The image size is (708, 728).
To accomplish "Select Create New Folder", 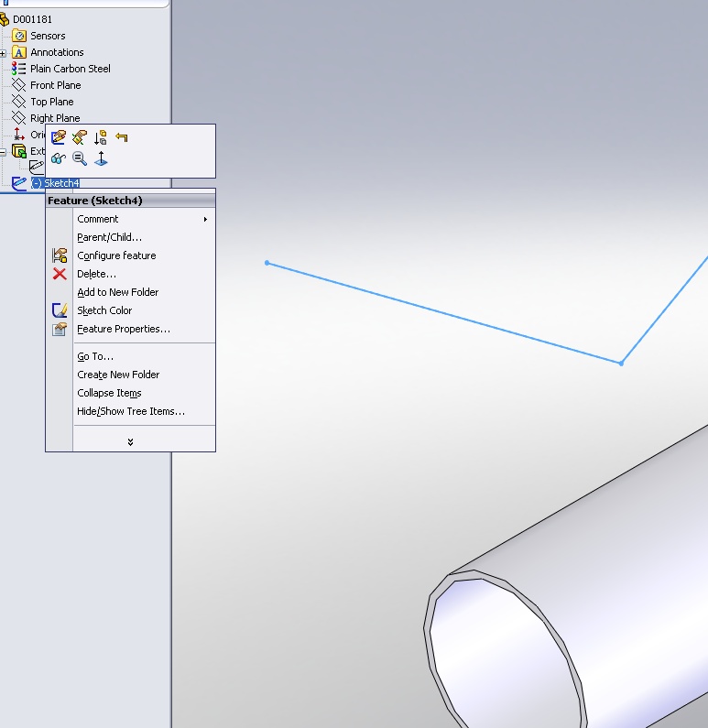I will click(118, 375).
